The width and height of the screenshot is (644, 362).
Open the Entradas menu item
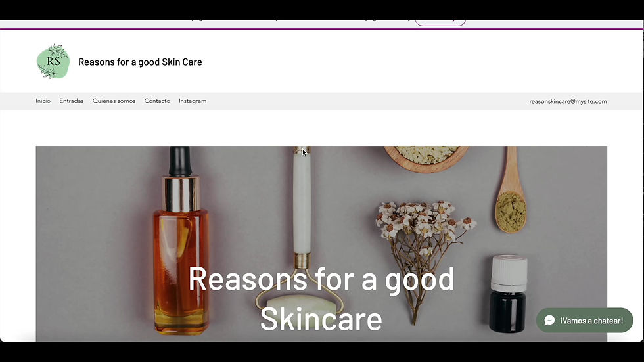[x=72, y=101]
